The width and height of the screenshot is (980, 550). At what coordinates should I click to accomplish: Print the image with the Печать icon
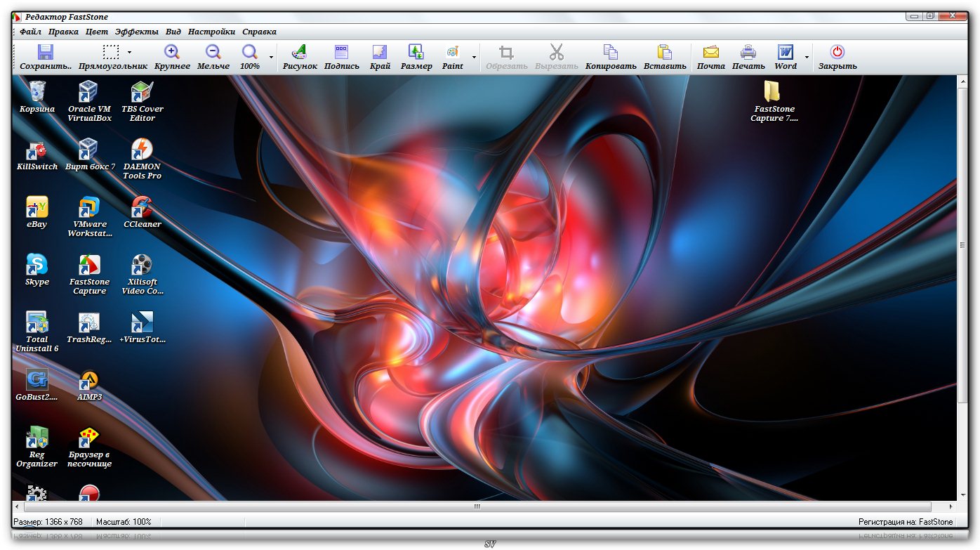(748, 53)
